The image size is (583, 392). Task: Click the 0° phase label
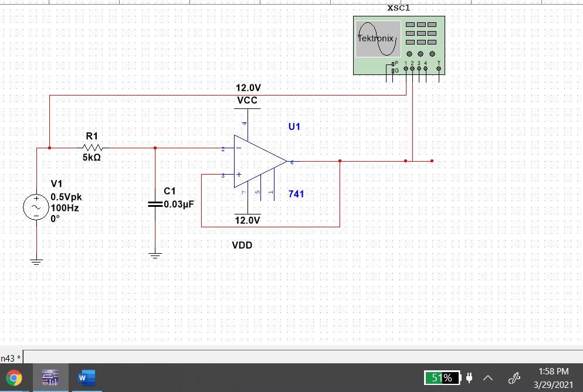pyautogui.click(x=55, y=219)
